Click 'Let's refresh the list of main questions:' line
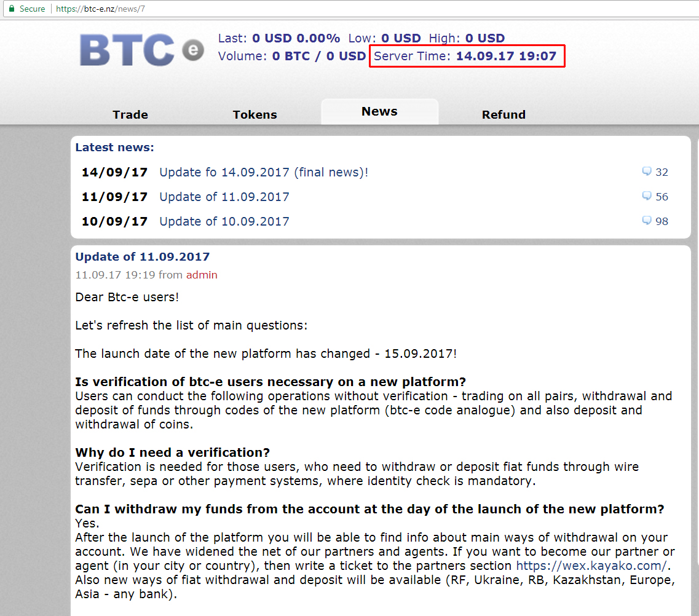699x616 pixels. (191, 325)
